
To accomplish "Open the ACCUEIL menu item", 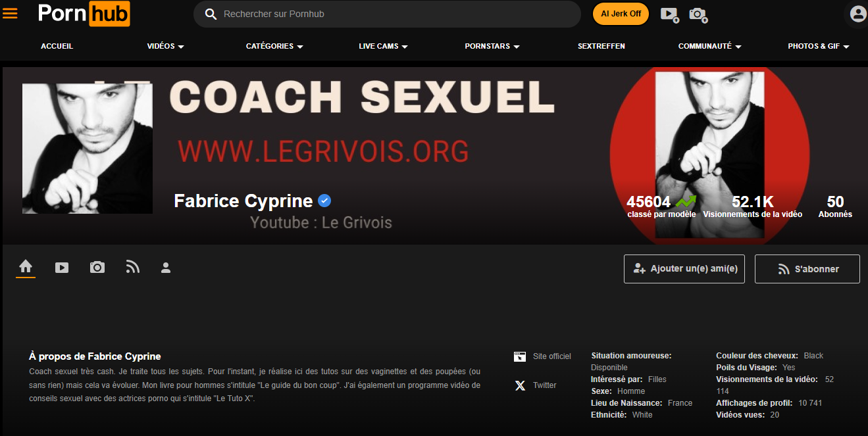I will click(57, 46).
